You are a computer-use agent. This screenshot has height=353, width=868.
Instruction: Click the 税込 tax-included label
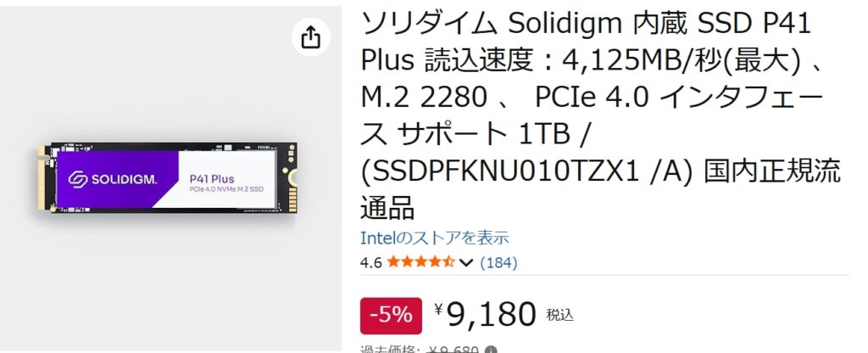[559, 316]
